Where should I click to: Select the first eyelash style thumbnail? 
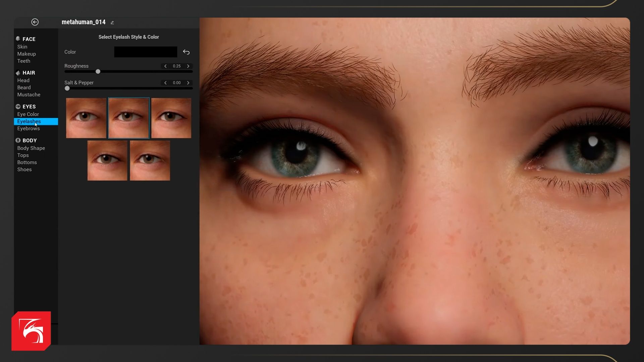click(x=86, y=118)
